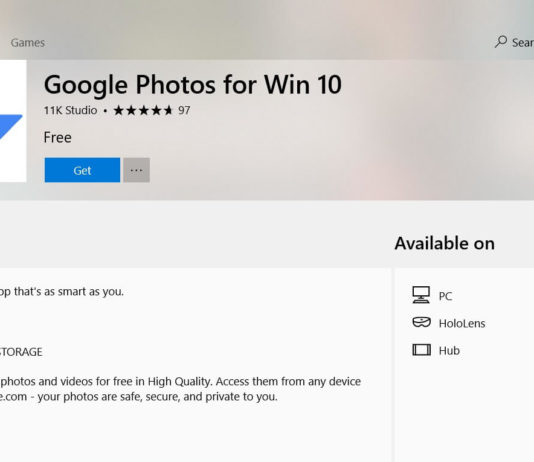Open the more options ellipsis button

tap(137, 170)
